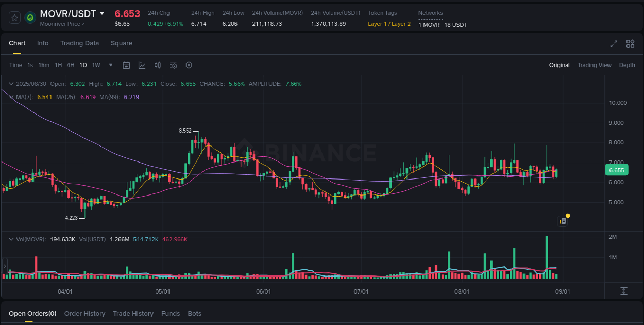644x325 pixels.
Task: Click the Moonriver coin logo
Action: [30, 18]
